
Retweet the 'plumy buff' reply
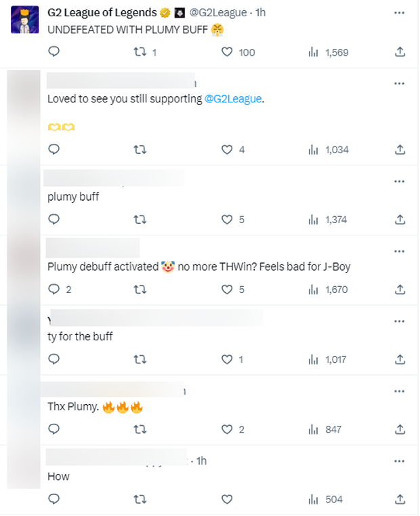point(141,219)
